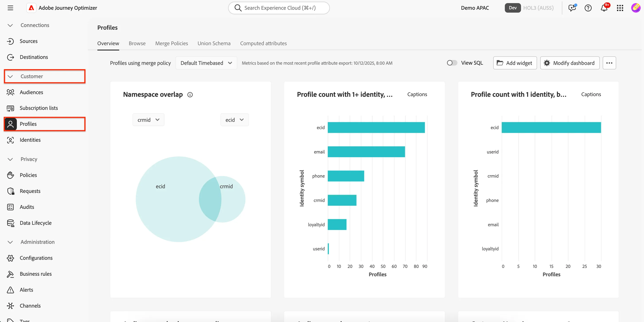Open the feedback chat icon
Screen dimensions: 644x322
tap(572, 8)
